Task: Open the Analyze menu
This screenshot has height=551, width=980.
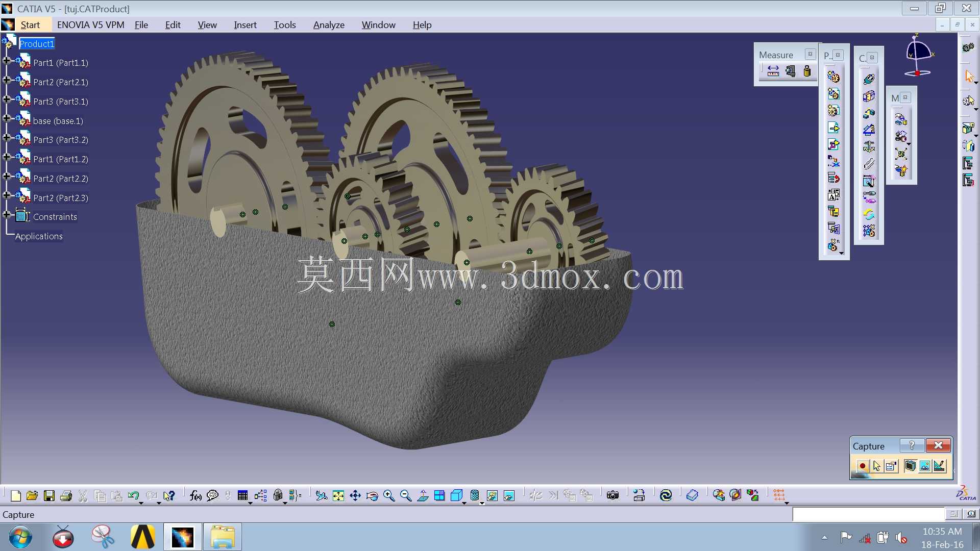Action: pos(329,25)
